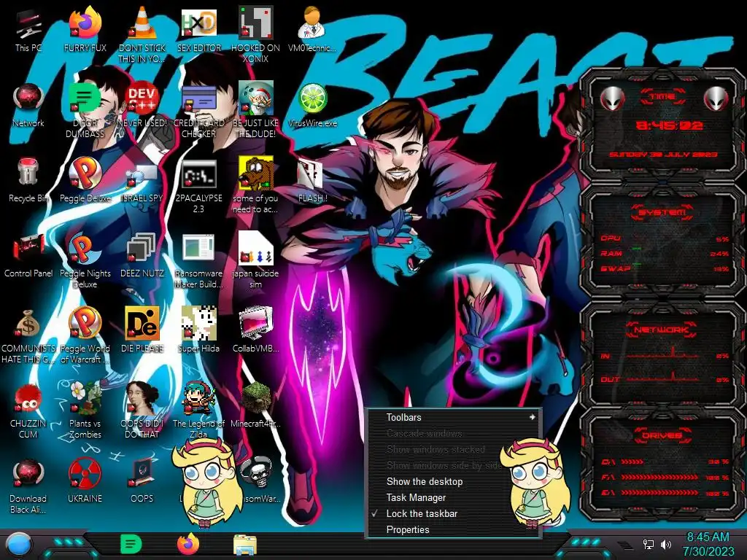The width and height of the screenshot is (747, 560).
Task: Open File Explorer from the taskbar
Action: tap(245, 545)
